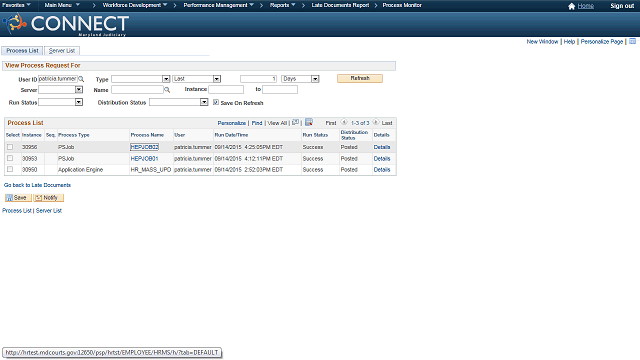Click Personalize Page link
The height and width of the screenshot is (360, 640).
click(602, 42)
